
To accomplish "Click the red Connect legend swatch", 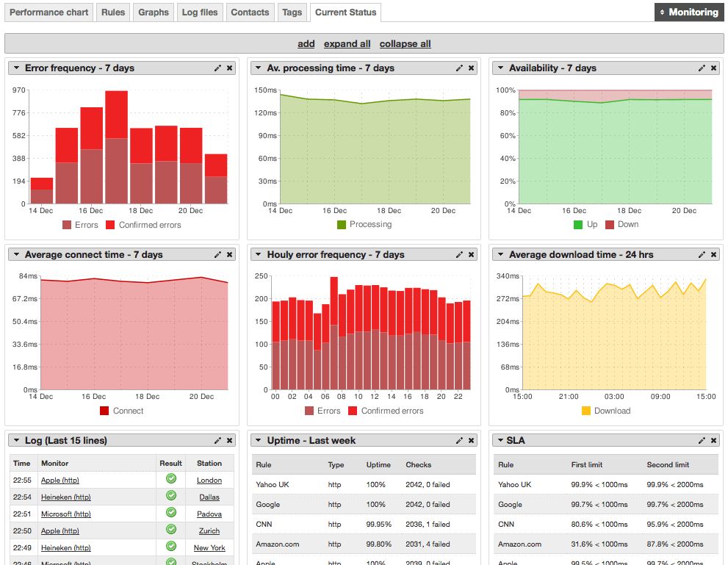I will pos(104,411).
